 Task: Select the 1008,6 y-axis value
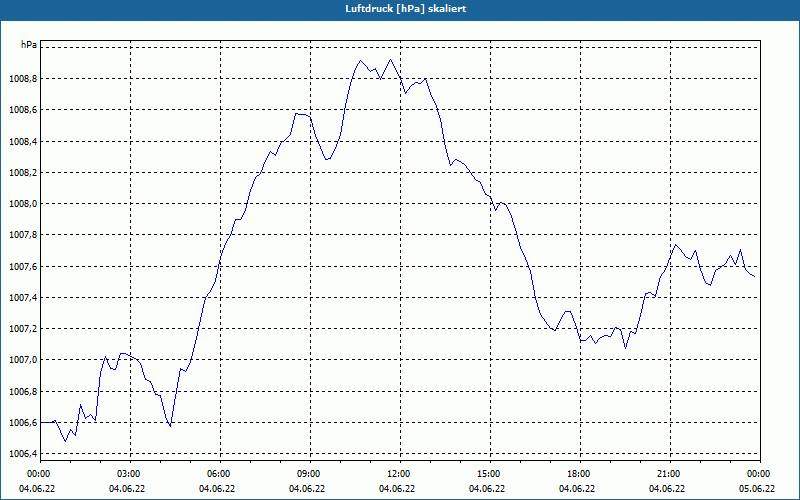(x=23, y=110)
